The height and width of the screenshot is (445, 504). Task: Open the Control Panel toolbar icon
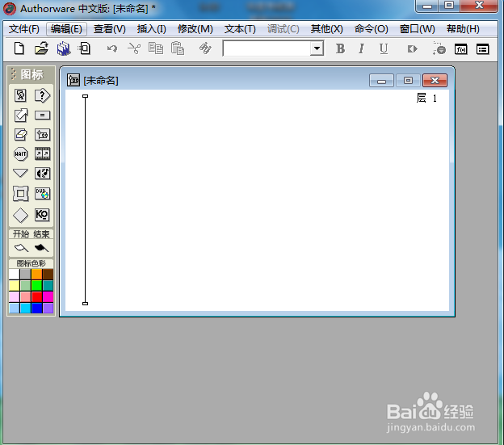click(x=439, y=48)
